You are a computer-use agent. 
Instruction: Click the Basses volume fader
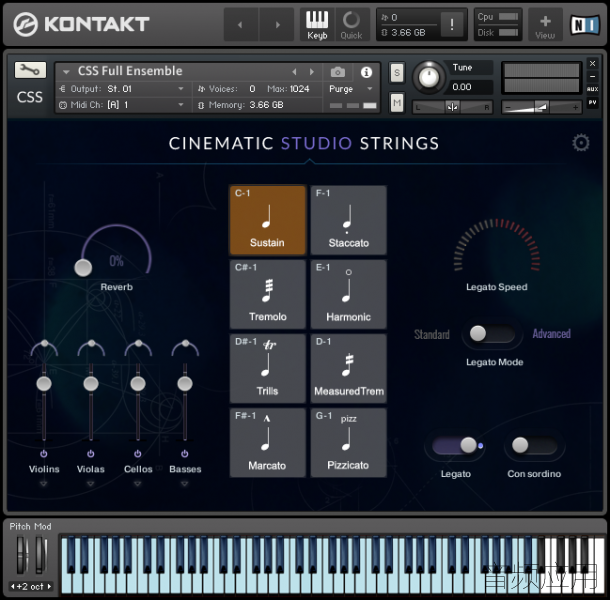pos(185,384)
